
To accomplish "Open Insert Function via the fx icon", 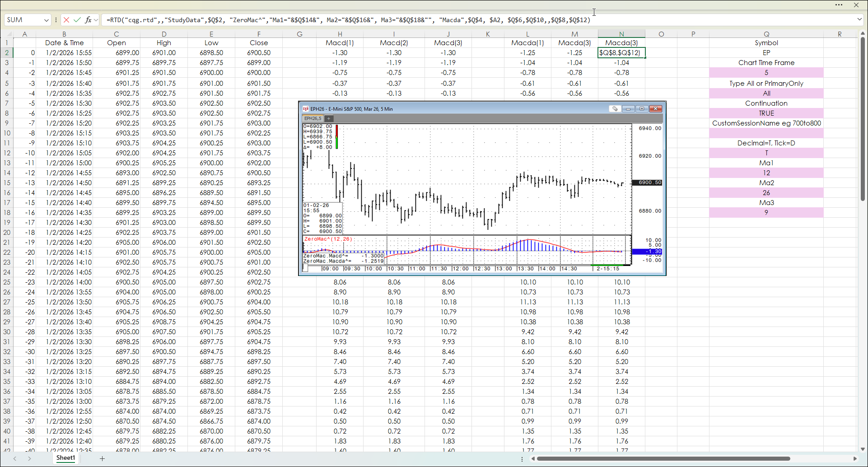I will pyautogui.click(x=88, y=20).
